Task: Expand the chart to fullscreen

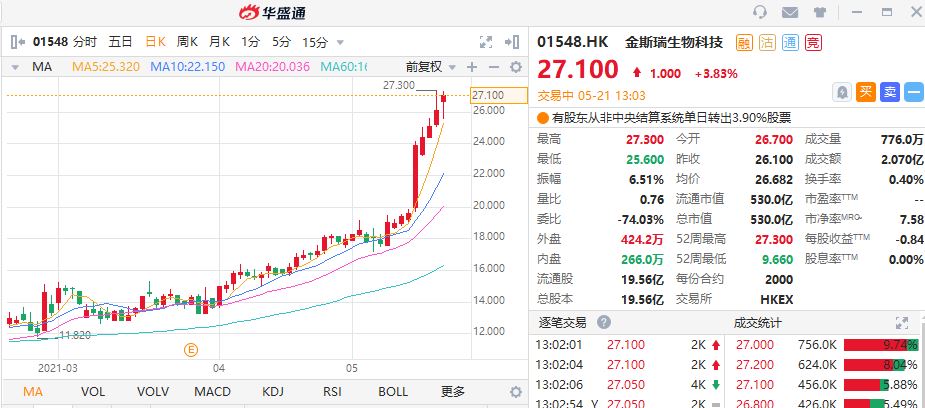Action: point(486,42)
